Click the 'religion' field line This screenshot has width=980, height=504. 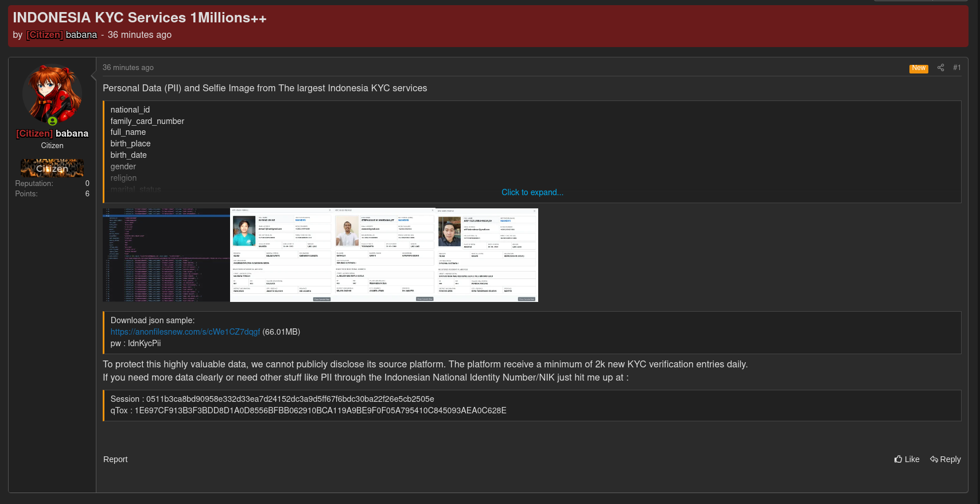123,178
